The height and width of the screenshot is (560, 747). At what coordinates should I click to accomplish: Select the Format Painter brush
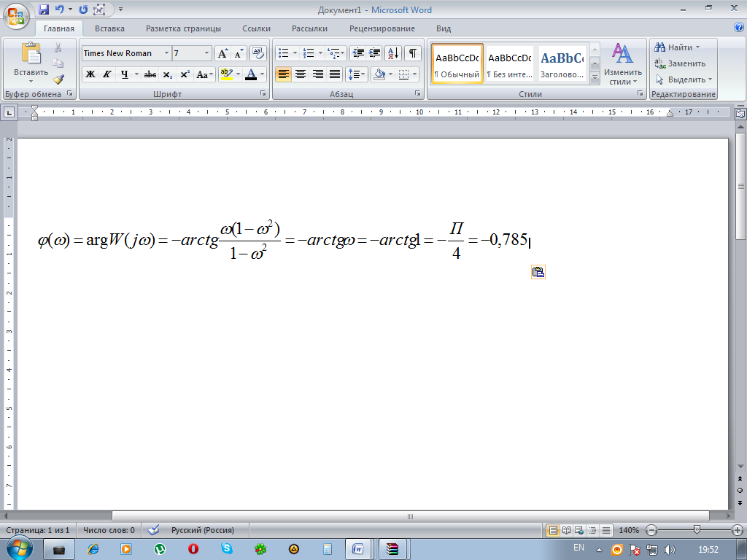[58, 79]
